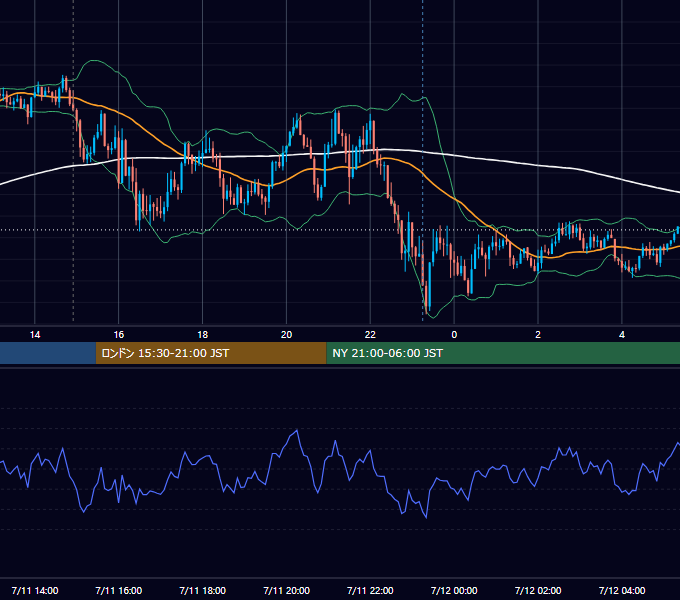Click the 7/11 16:00 time label
Screen dimensions: 680x600
(x=118, y=590)
